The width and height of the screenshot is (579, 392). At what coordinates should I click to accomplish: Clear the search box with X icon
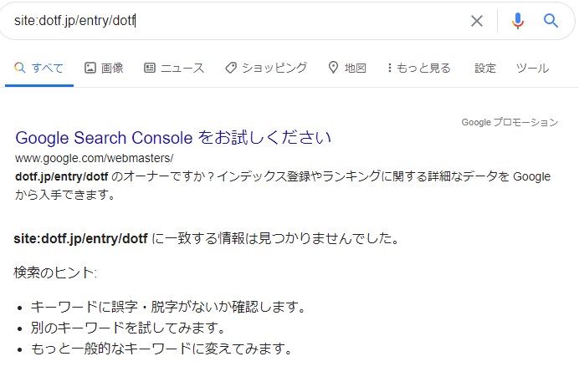coord(477,21)
